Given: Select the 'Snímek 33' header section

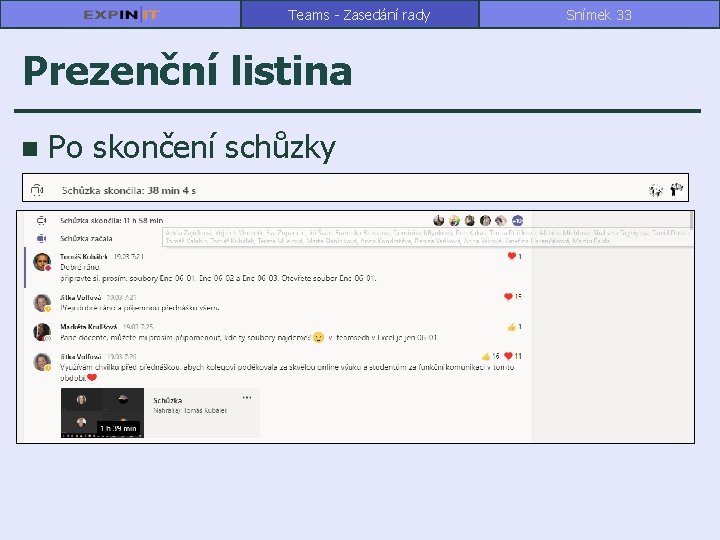Looking at the screenshot, I should [599, 15].
